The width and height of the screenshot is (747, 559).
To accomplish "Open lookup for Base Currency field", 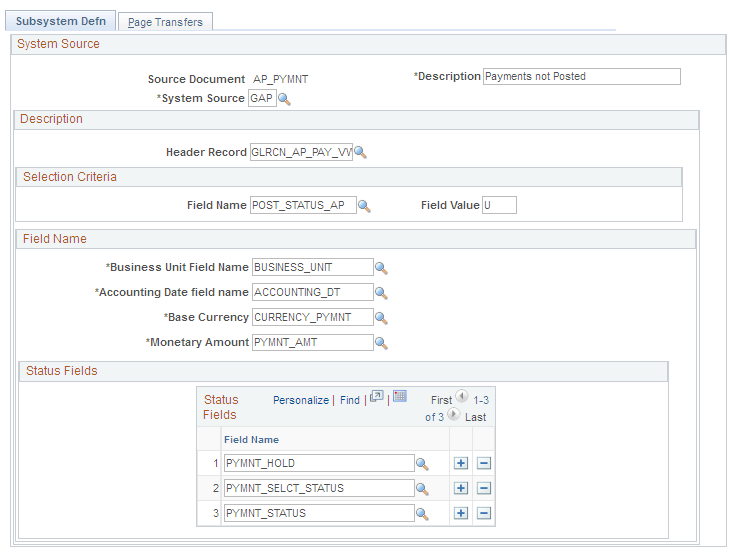I will pyautogui.click(x=381, y=318).
